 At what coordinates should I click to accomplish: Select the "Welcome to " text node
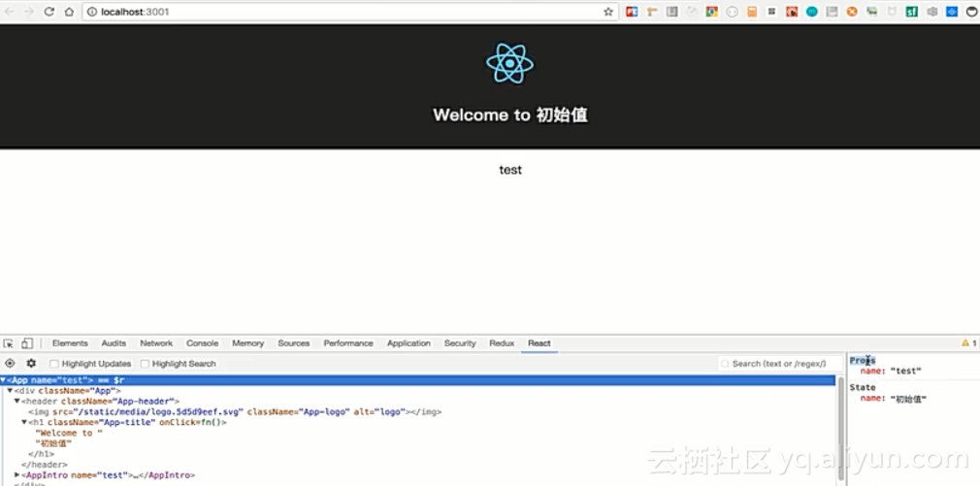(x=69, y=433)
